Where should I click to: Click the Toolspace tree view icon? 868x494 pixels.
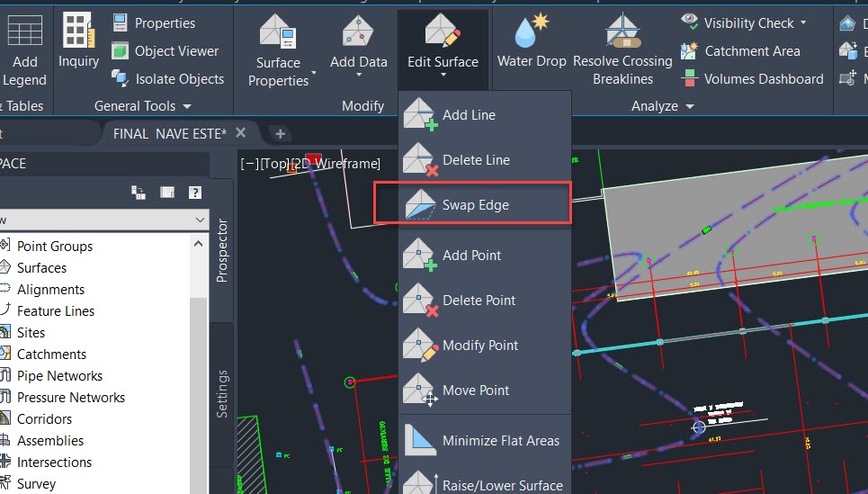(x=139, y=193)
